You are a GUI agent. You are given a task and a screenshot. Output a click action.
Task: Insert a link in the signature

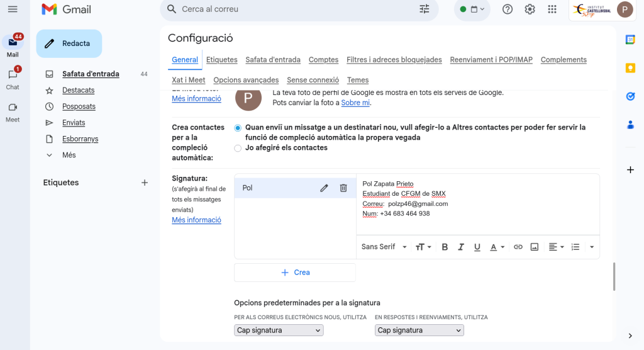(518, 247)
